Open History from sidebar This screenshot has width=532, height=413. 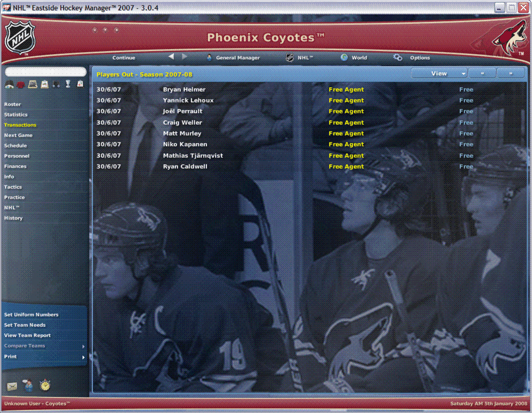click(x=13, y=218)
